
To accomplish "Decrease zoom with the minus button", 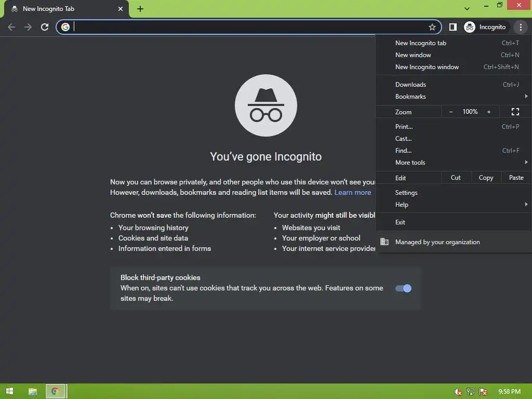I will (451, 112).
